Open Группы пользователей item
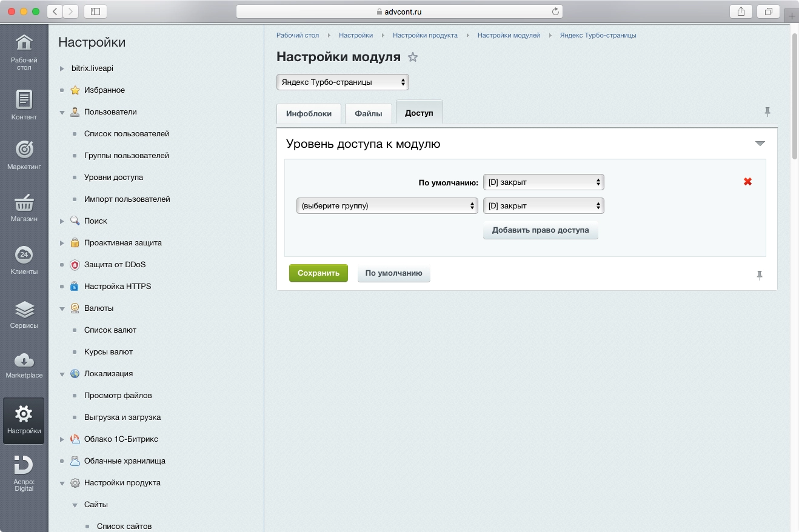This screenshot has width=799, height=532. pos(127,156)
